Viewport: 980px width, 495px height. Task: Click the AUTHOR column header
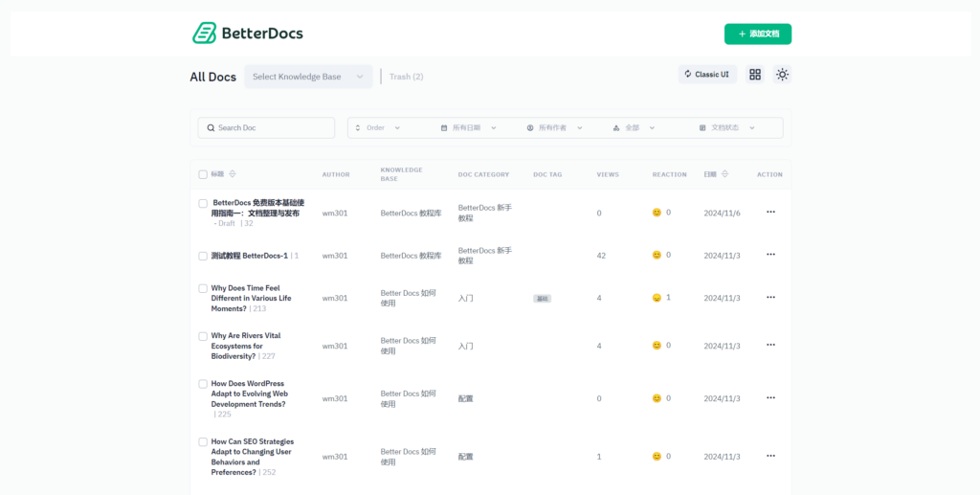336,174
